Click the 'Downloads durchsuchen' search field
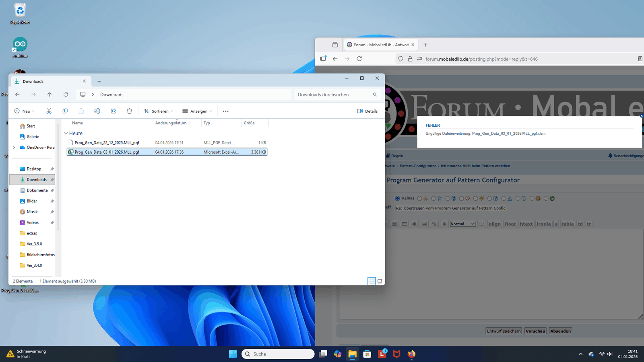Screen dimensions: 644x362 tap(333, 95)
